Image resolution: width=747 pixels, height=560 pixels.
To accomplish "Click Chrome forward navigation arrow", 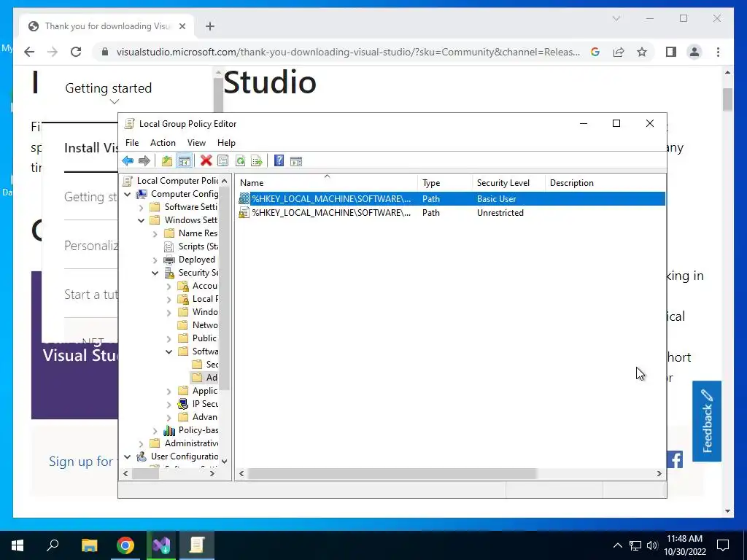I will 53,52.
